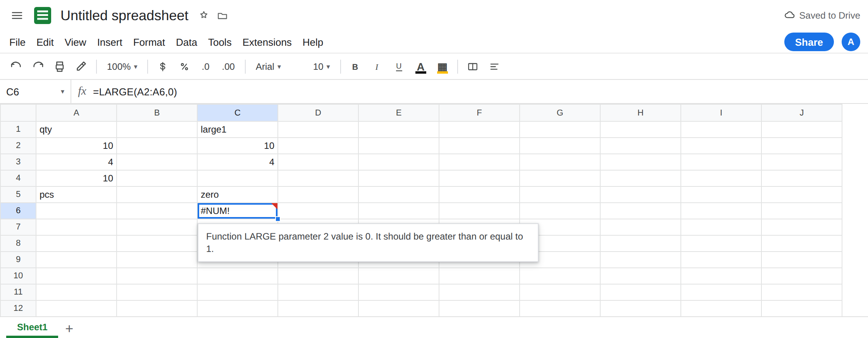
Task: Increase decimal places
Action: (x=229, y=67)
